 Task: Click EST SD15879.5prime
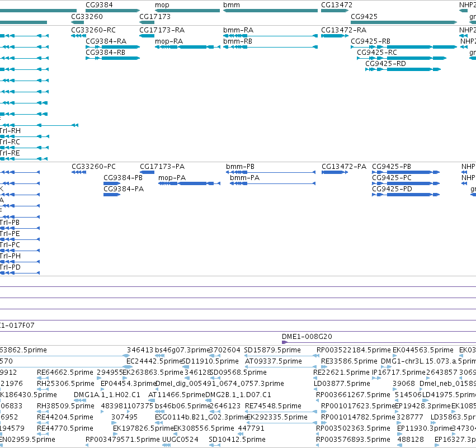pos(282,356)
